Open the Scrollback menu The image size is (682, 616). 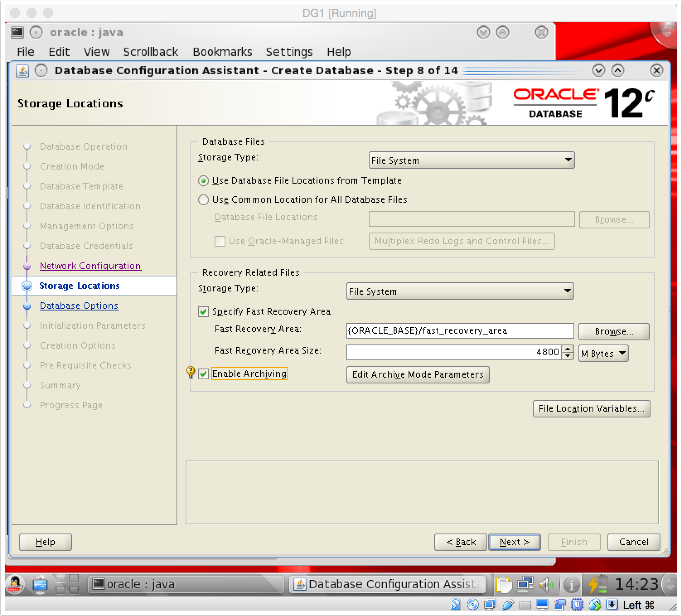click(151, 52)
